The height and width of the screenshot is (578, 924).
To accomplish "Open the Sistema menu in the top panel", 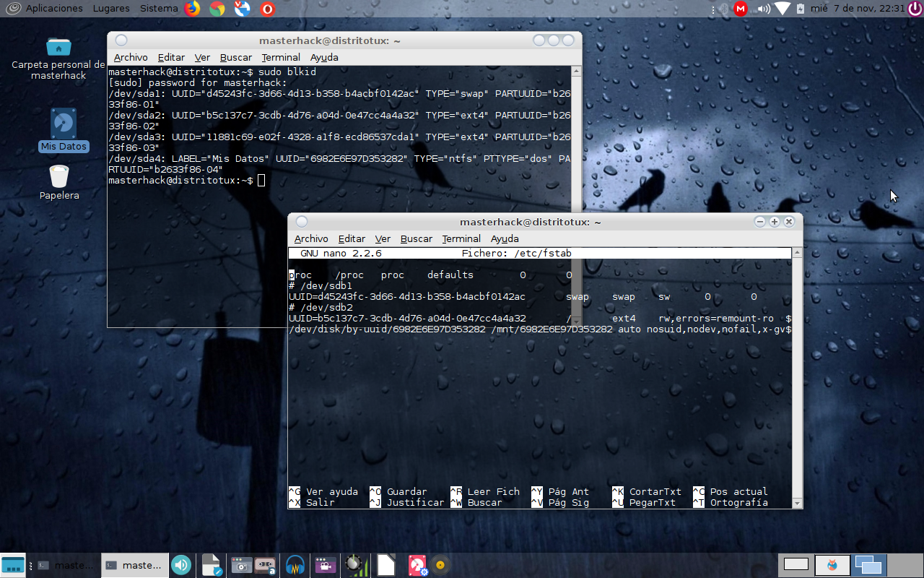I will coord(157,9).
